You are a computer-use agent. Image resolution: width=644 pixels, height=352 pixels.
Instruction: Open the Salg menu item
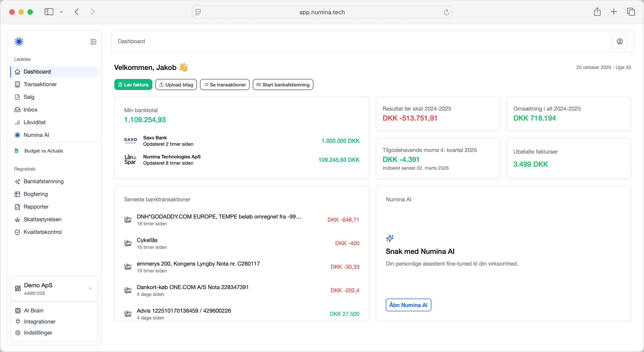tap(29, 97)
